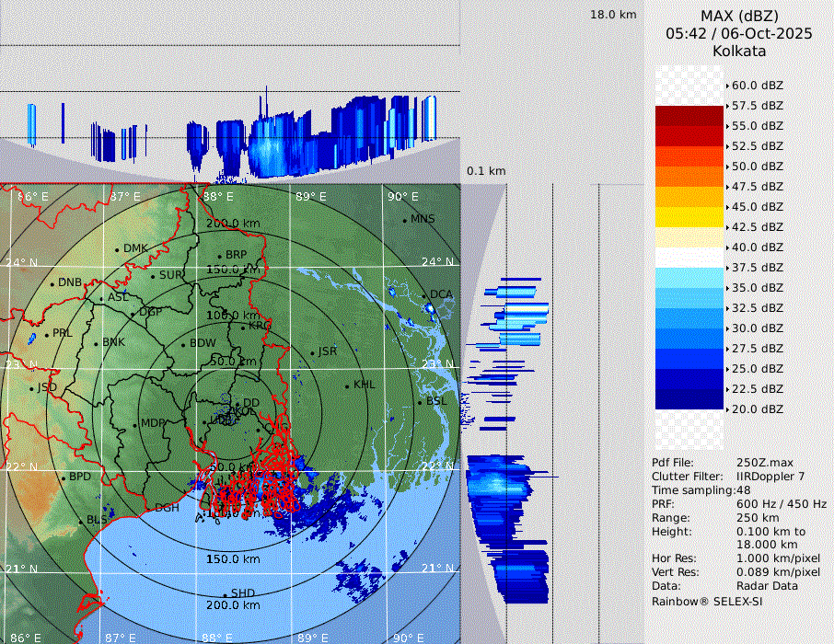
Task: Click the PRL station marker
Action: click(x=46, y=334)
